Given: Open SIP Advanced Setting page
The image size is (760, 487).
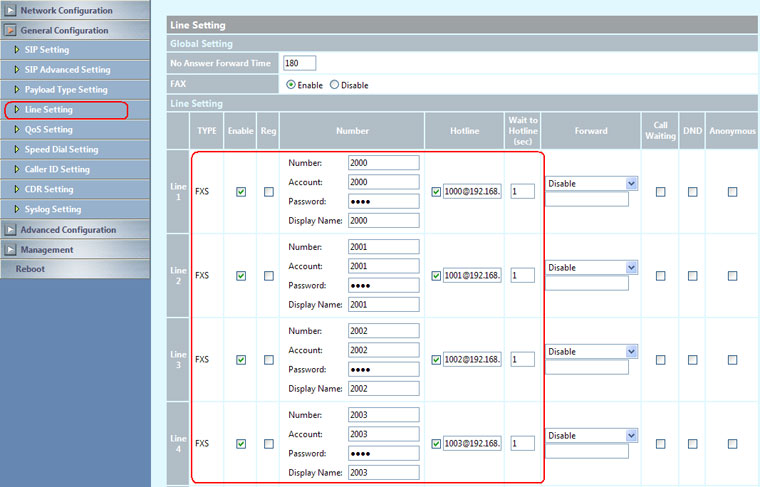Looking at the screenshot, I should [67, 70].
